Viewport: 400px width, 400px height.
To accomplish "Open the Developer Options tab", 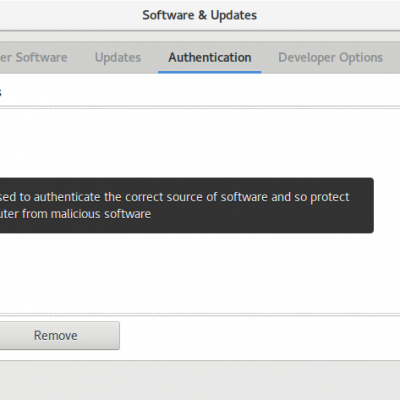I will coord(330,57).
